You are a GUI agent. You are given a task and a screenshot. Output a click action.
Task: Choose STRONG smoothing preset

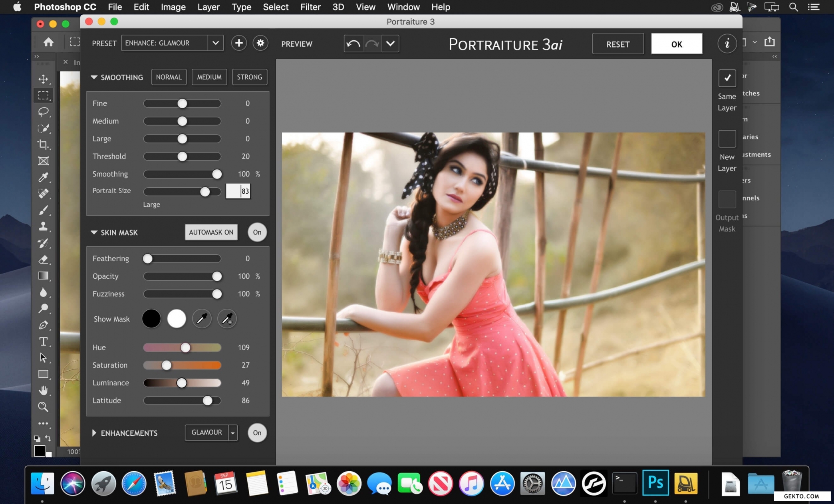click(x=250, y=77)
